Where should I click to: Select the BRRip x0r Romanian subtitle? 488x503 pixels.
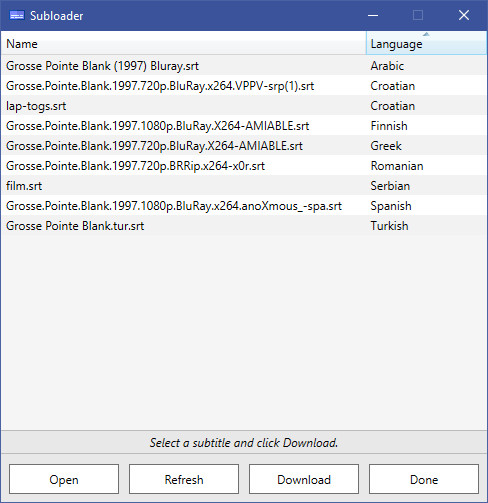click(244, 166)
